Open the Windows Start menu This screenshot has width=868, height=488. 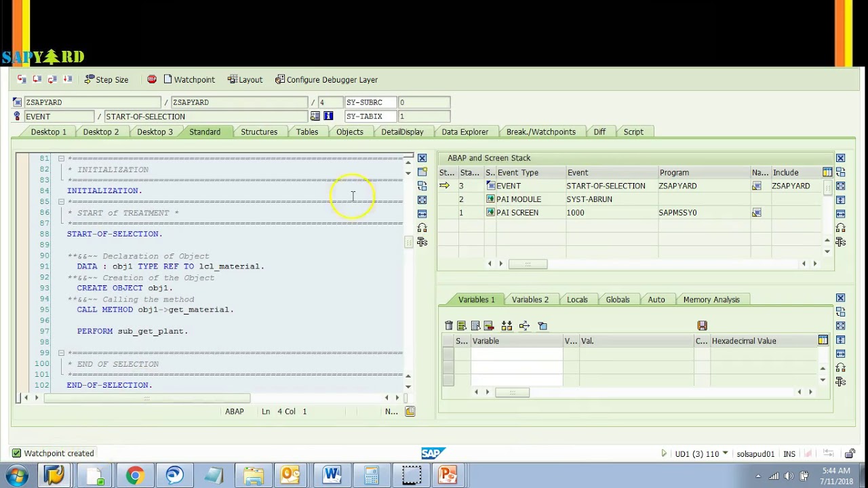click(16, 475)
